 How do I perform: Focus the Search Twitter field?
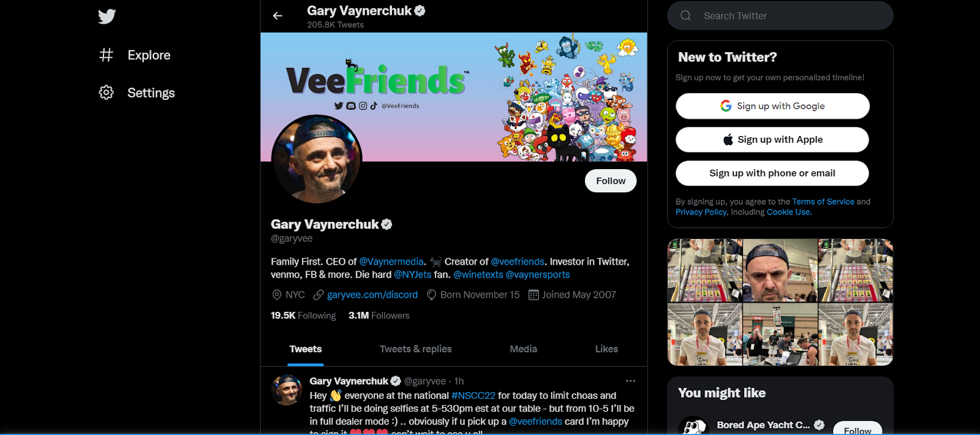click(780, 16)
